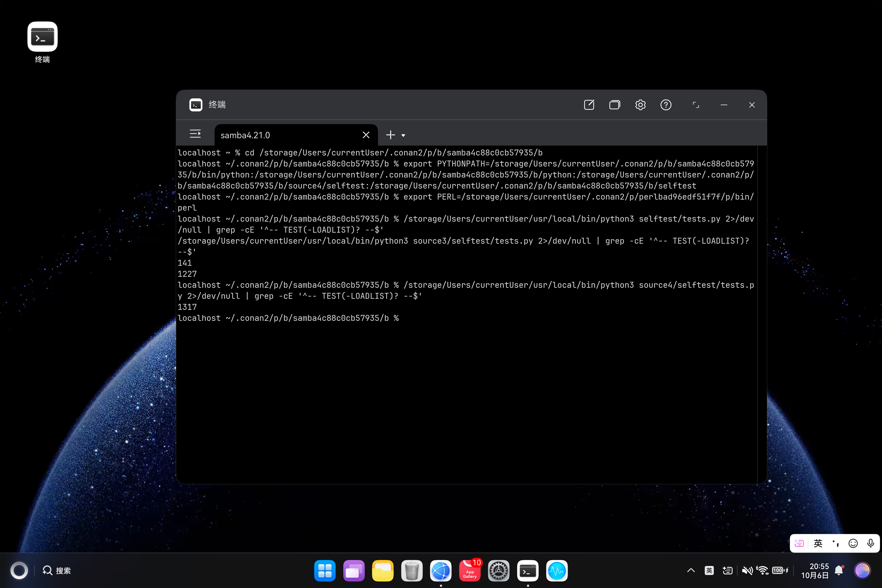Click the terminal output line 1227
This screenshot has height=588, width=882.
[x=187, y=274]
